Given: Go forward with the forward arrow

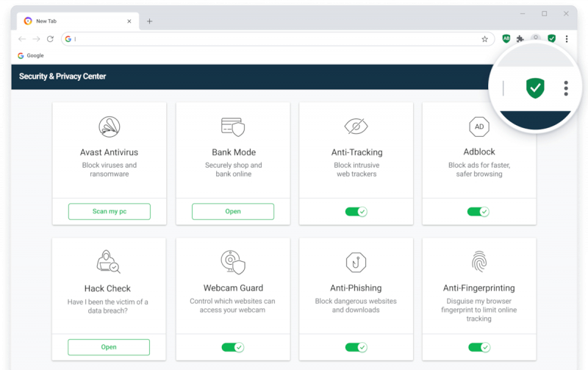Looking at the screenshot, I should pos(36,39).
